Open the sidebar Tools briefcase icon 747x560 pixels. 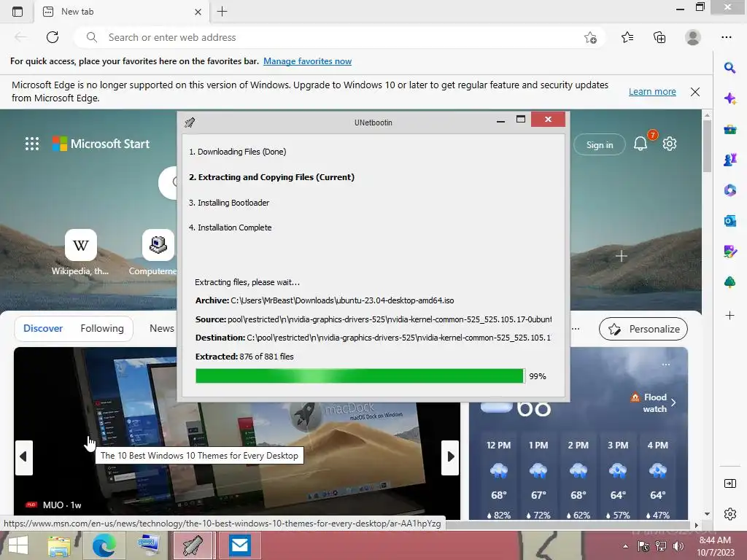coord(729,130)
